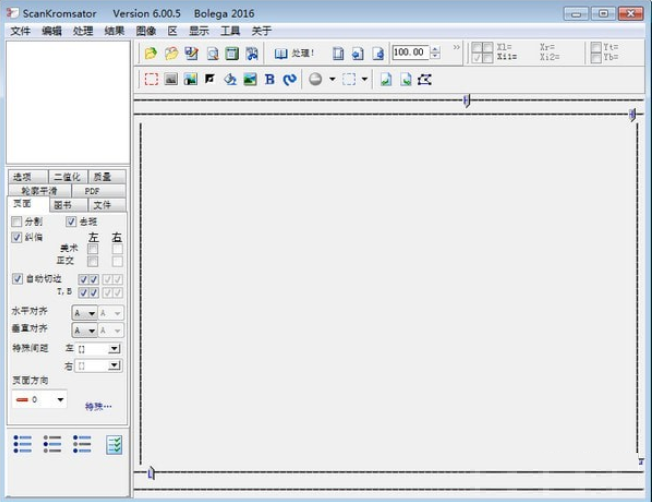Select the red dashed rectangle selection tool

pyautogui.click(x=151, y=79)
